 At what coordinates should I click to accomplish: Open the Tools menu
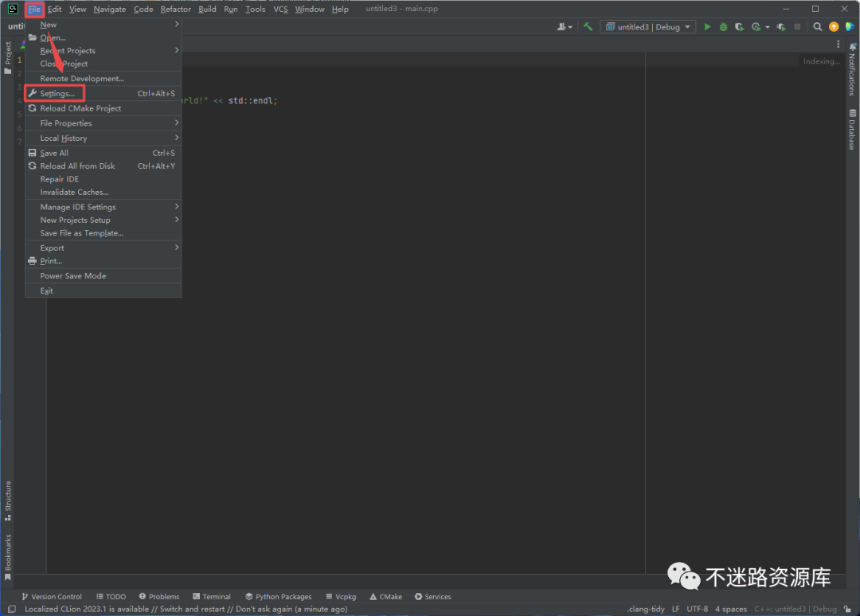[255, 9]
